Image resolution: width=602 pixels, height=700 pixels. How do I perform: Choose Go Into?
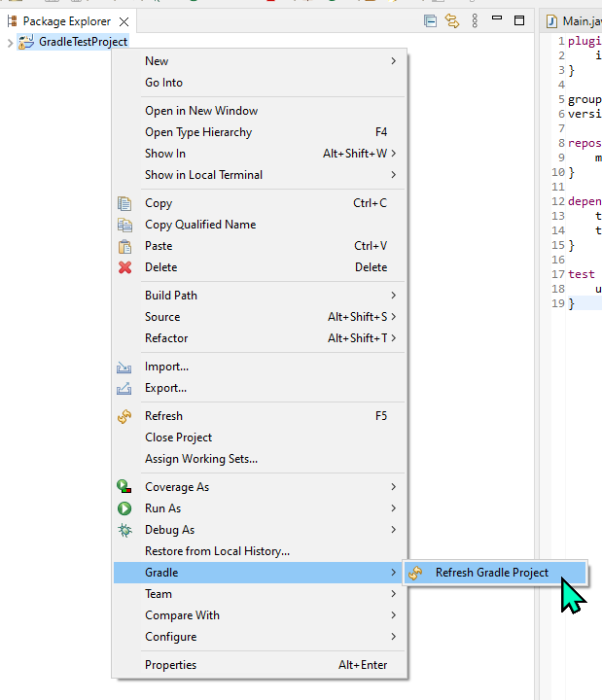pyautogui.click(x=260, y=83)
